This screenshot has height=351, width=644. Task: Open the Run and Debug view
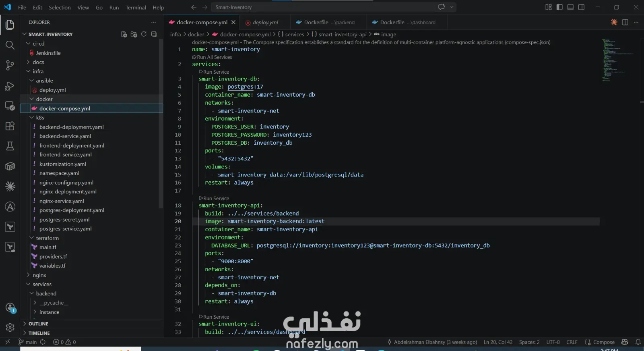(x=10, y=86)
